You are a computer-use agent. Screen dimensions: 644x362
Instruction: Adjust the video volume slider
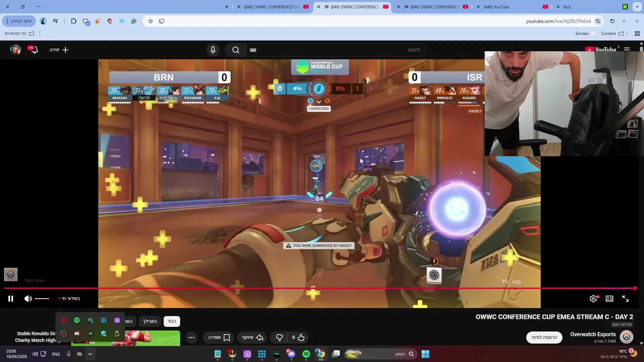[x=42, y=299]
